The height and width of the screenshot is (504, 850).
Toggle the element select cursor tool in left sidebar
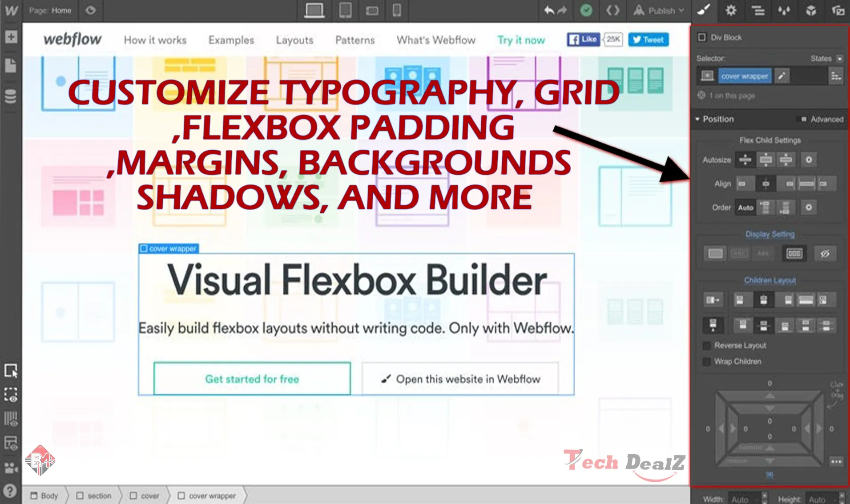[11, 371]
